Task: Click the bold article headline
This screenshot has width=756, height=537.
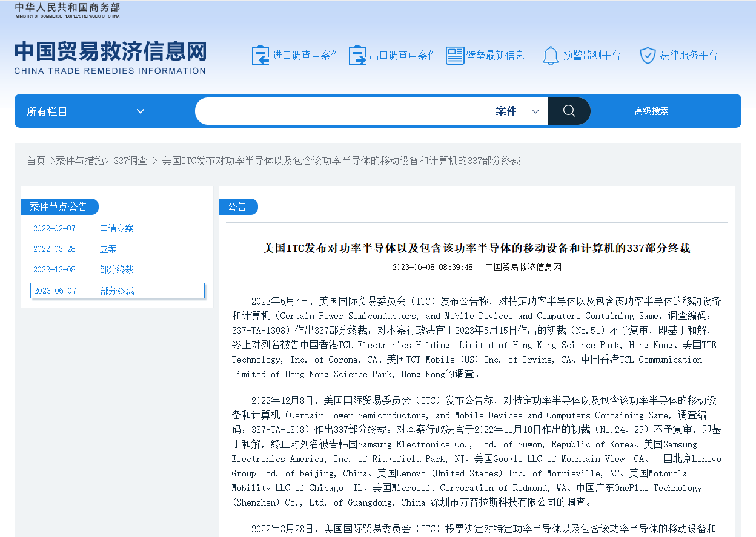Action: [477, 248]
